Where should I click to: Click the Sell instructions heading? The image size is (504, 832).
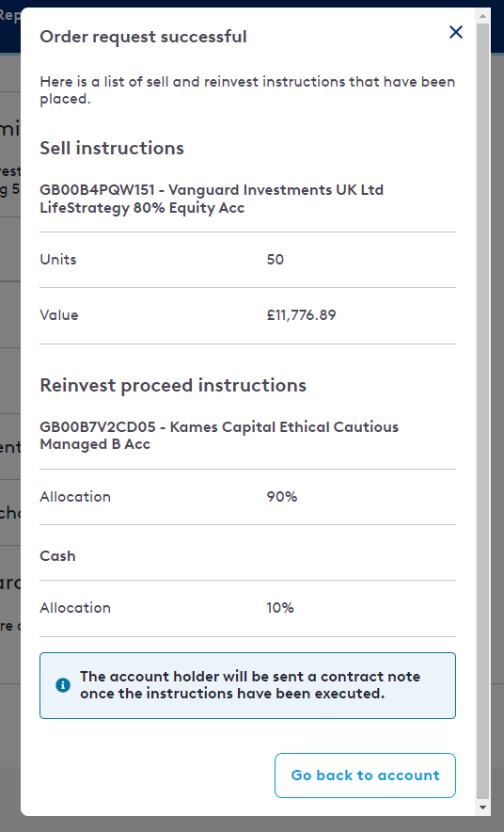[112, 148]
